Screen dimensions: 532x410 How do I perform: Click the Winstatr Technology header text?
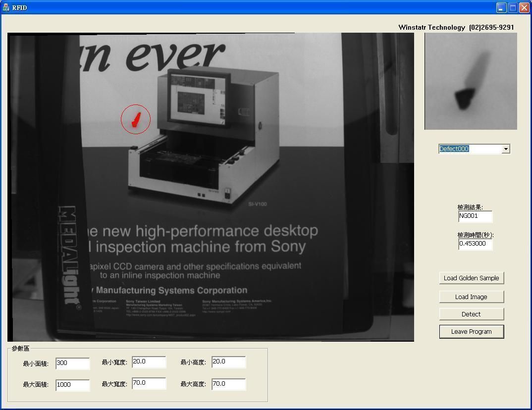pos(456,27)
